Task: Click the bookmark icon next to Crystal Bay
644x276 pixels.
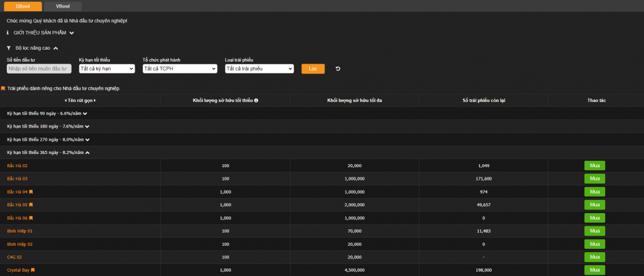Action: pos(33,270)
